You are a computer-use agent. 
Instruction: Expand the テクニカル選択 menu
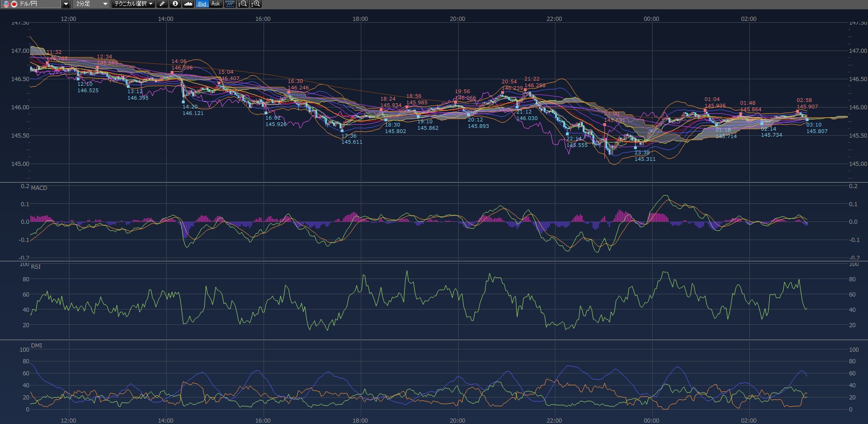[133, 4]
